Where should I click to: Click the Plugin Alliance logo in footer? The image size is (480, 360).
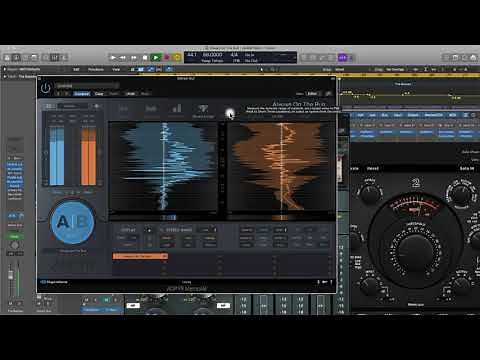pos(54,282)
